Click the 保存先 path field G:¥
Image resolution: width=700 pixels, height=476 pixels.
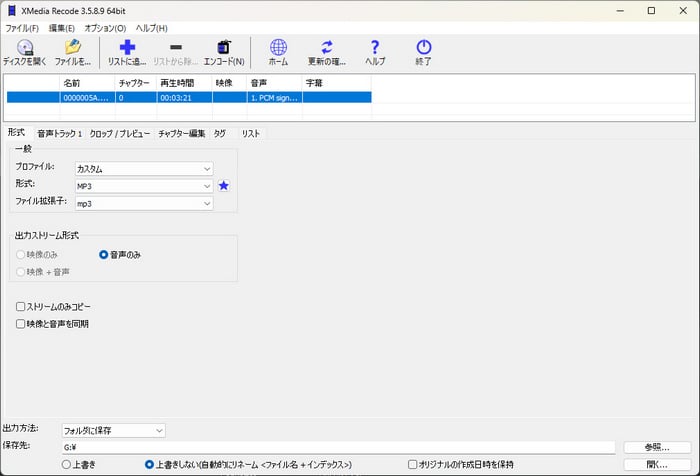click(338, 447)
